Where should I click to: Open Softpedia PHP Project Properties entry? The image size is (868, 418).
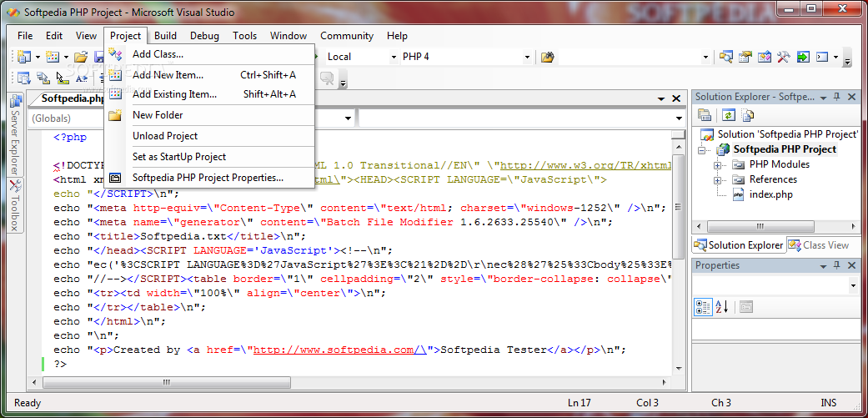pos(209,178)
